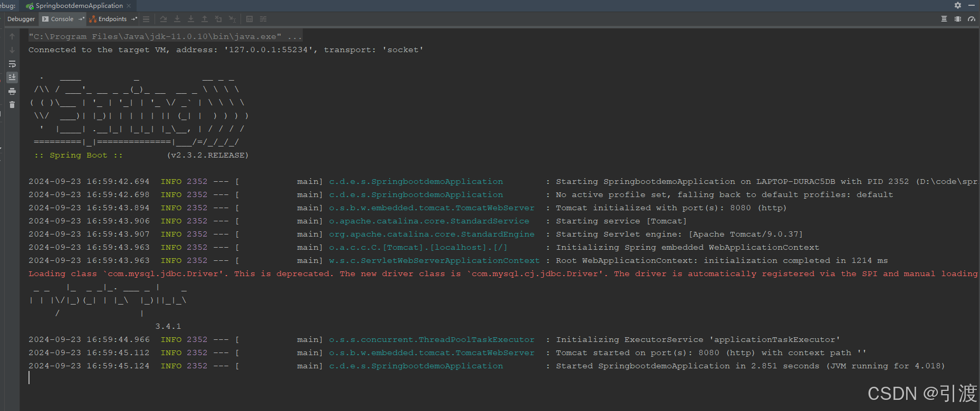Click the speedometer icon in the toolbar
Viewport: 980px width, 411px height.
[972, 19]
